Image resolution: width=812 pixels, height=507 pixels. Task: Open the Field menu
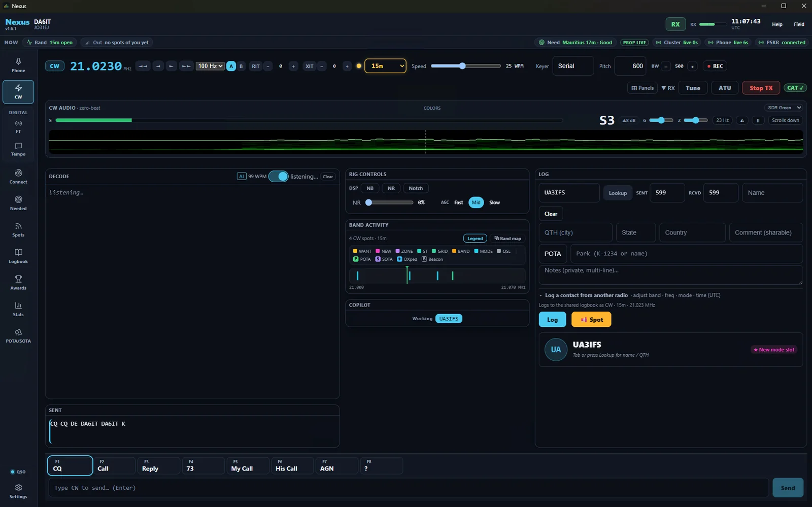pos(799,24)
